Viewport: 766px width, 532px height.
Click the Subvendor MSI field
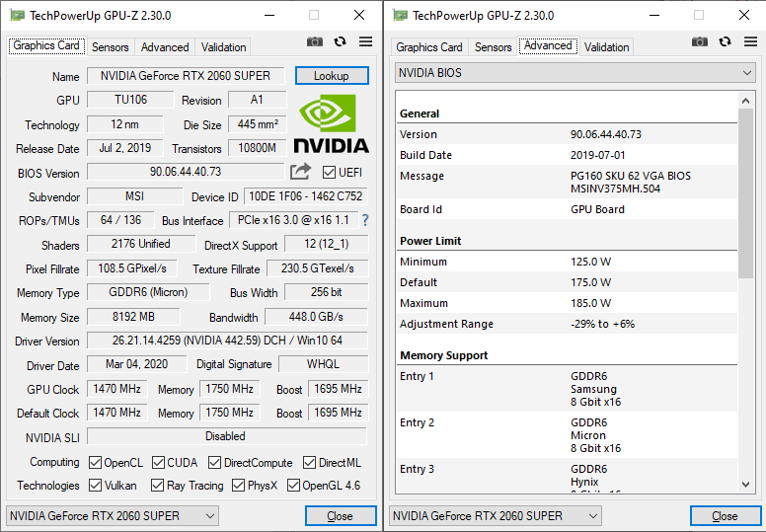[x=135, y=196]
